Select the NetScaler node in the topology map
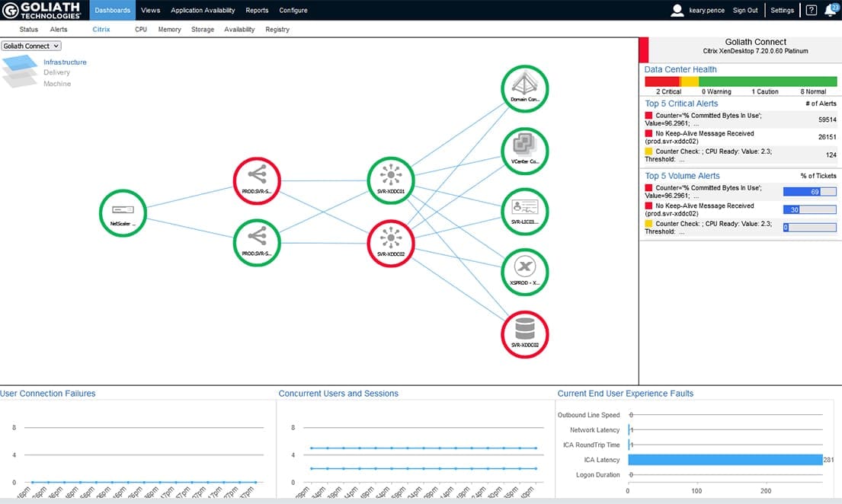The width and height of the screenshot is (842, 504). 122,213
